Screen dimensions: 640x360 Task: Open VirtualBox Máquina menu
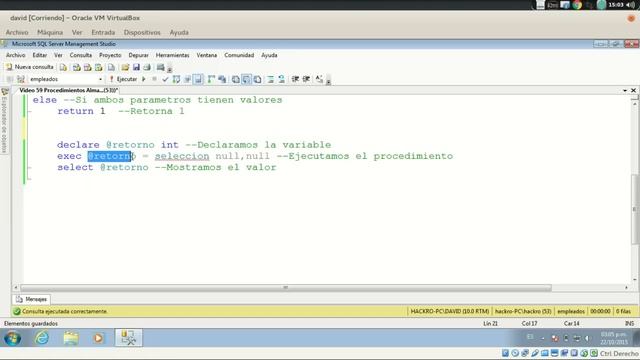(x=50, y=32)
